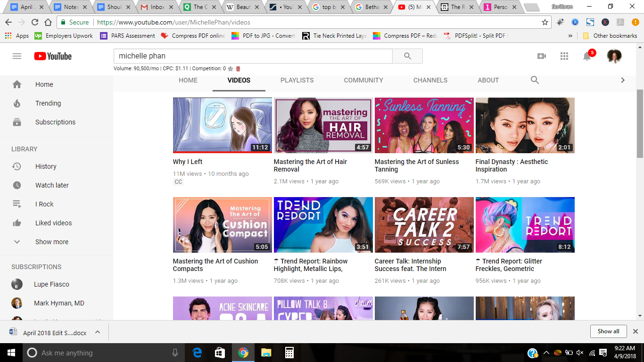The height and width of the screenshot is (362, 644).
Task: Go back to the previous page
Action: point(8,22)
